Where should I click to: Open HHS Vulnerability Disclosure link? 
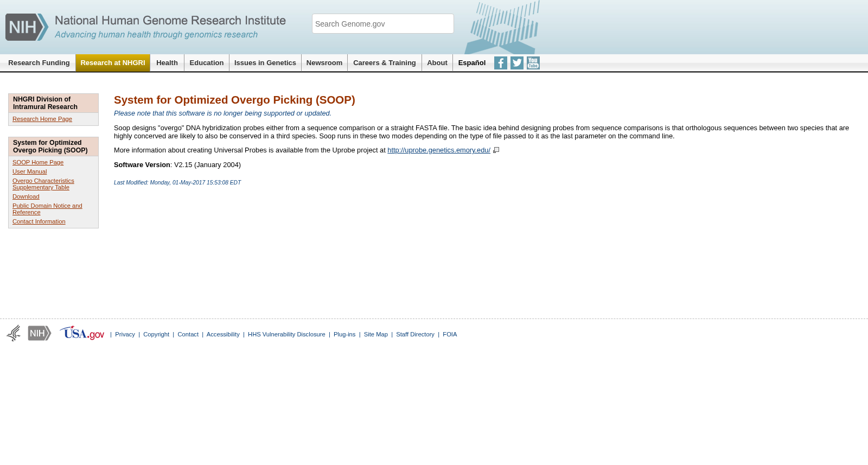[x=286, y=334]
